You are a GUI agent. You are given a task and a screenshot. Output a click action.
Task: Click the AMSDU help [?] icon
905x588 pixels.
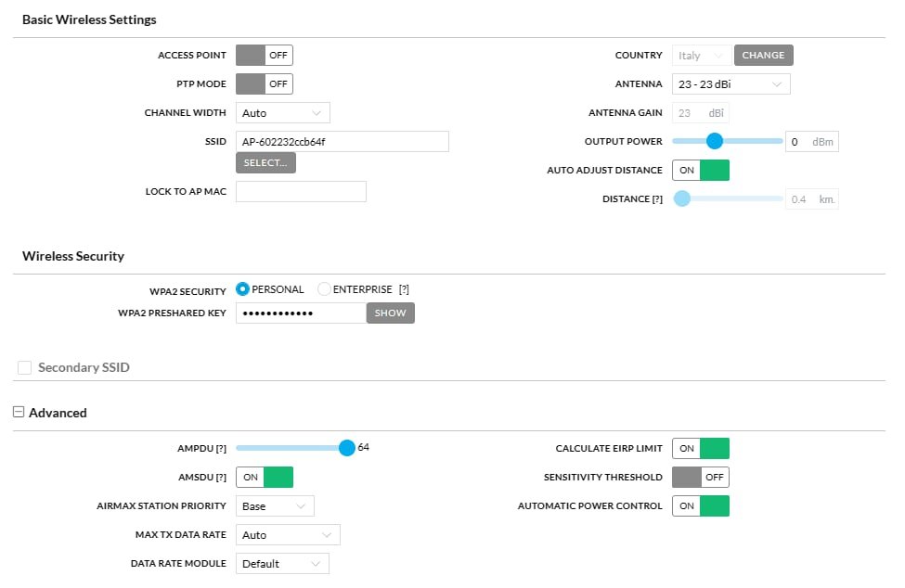click(x=221, y=478)
